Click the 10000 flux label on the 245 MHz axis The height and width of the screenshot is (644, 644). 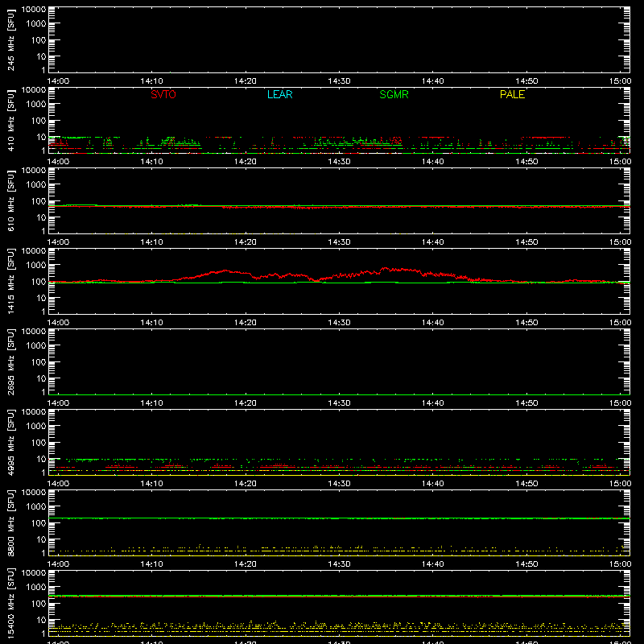click(34, 10)
